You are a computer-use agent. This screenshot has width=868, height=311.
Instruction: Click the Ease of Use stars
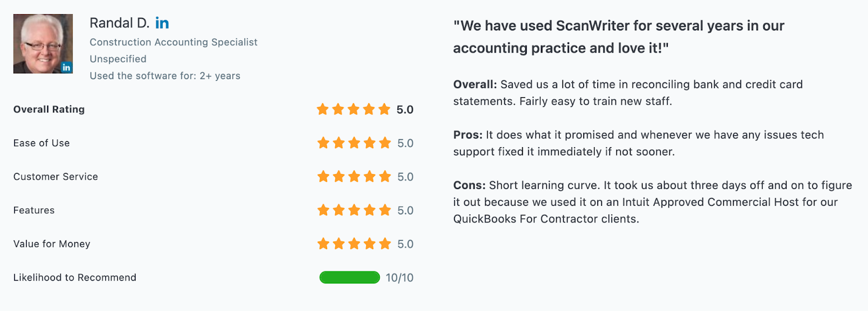pos(354,143)
